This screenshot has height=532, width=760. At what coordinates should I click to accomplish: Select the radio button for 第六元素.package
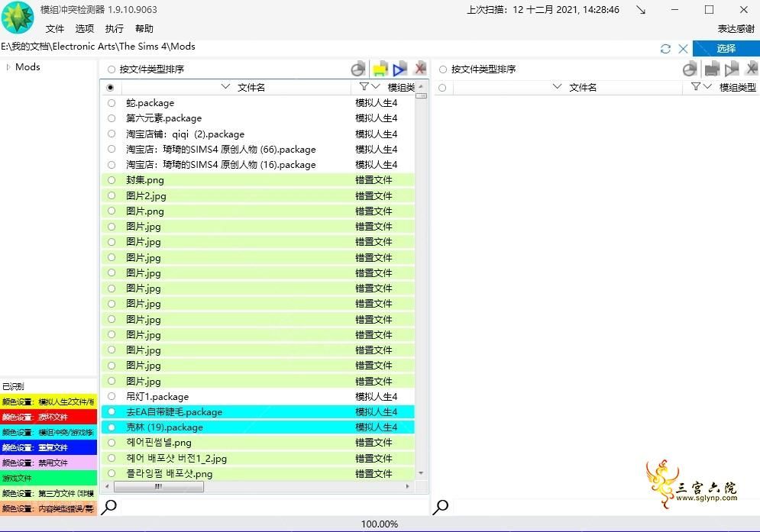coord(112,118)
